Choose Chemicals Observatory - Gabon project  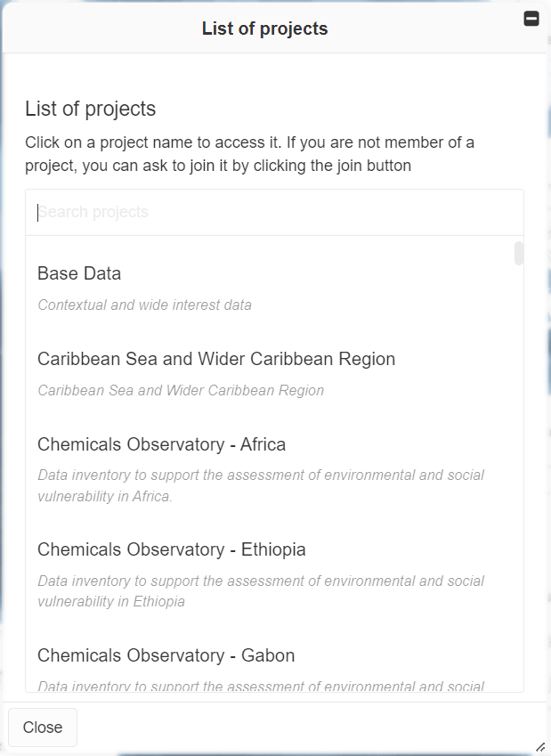click(166, 655)
